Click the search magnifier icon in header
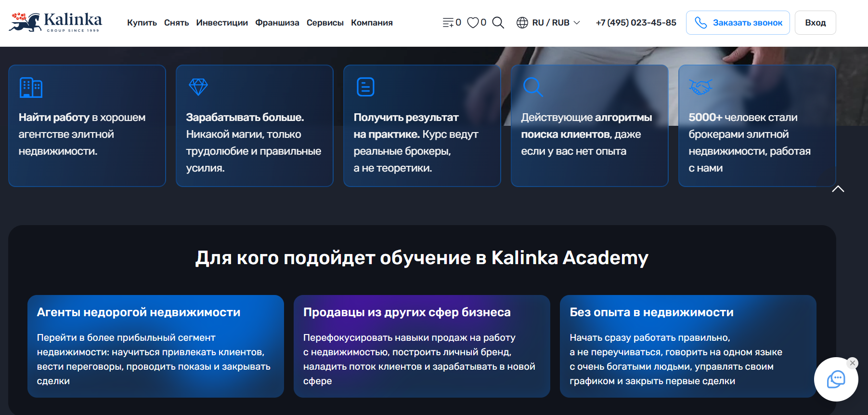The width and height of the screenshot is (868, 415). point(498,23)
